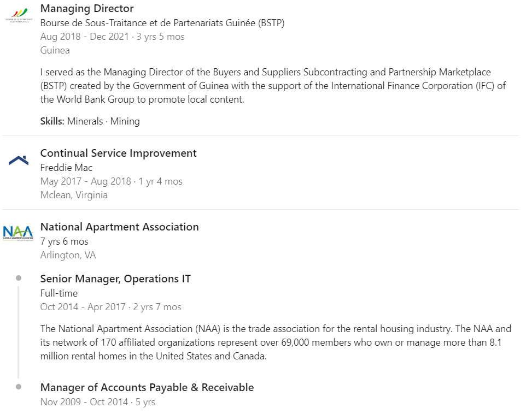Select the Minerals · Mining skills line
The image size is (526, 420).
90,121
